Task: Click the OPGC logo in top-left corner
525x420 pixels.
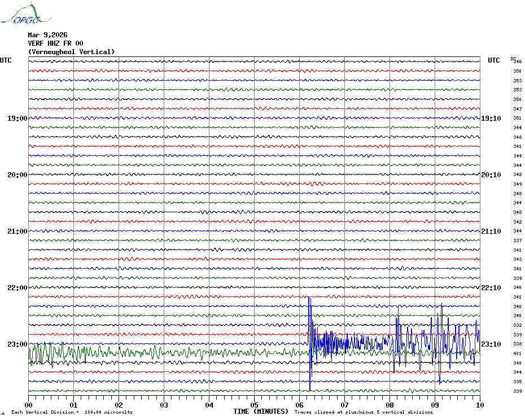Action: 20,15
